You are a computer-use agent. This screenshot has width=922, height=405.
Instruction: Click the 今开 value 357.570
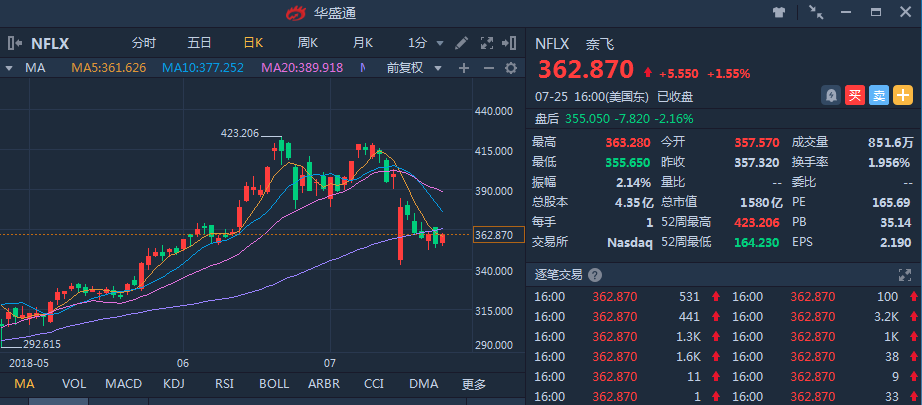(x=757, y=142)
